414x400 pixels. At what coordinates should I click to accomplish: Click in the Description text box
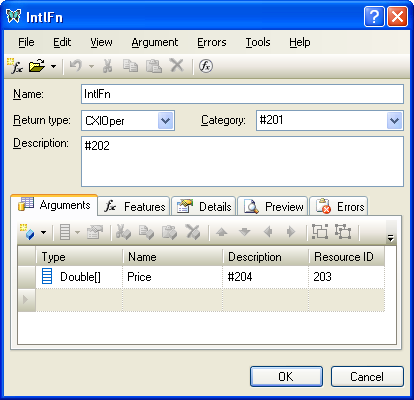pyautogui.click(x=242, y=161)
